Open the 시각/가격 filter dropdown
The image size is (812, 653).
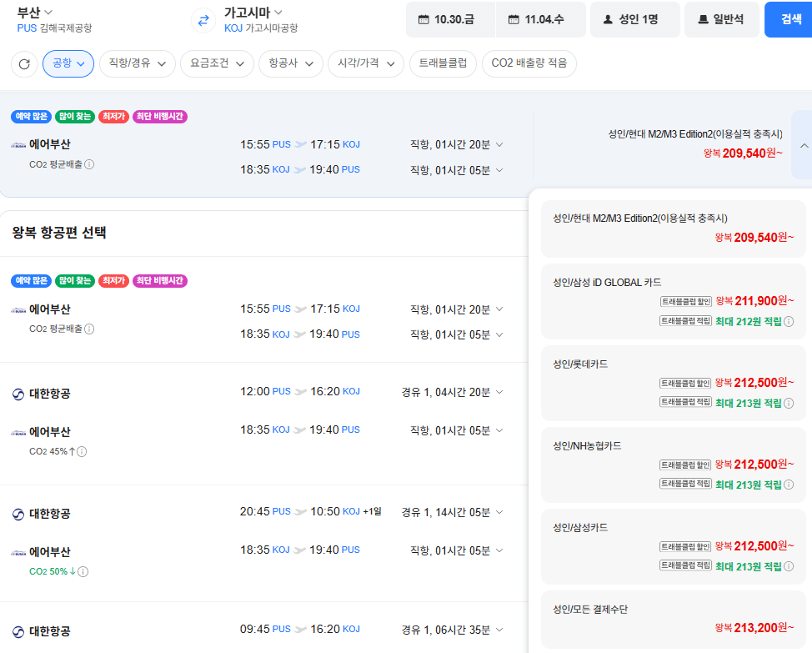366,63
